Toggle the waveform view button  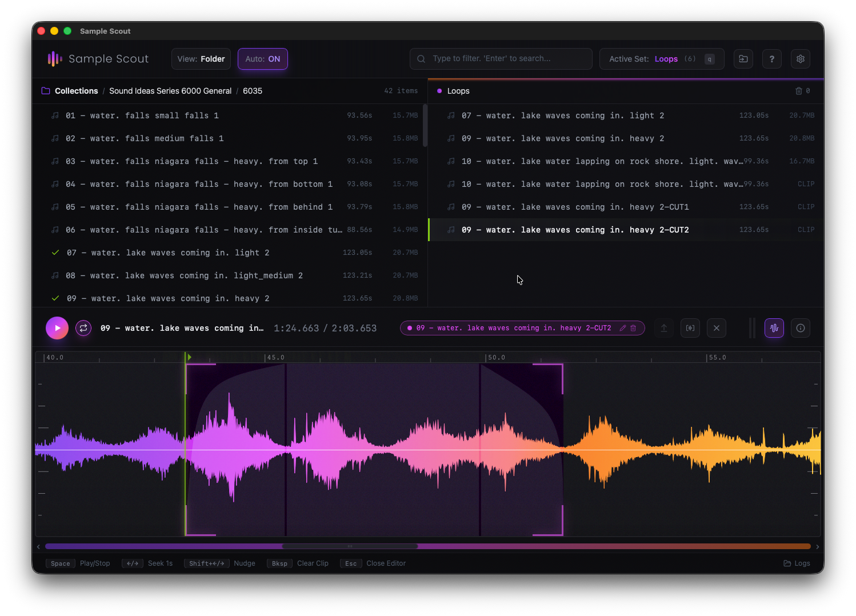coord(774,328)
